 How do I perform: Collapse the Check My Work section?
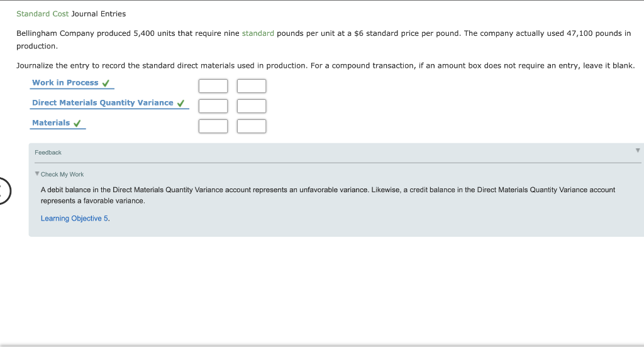point(37,174)
